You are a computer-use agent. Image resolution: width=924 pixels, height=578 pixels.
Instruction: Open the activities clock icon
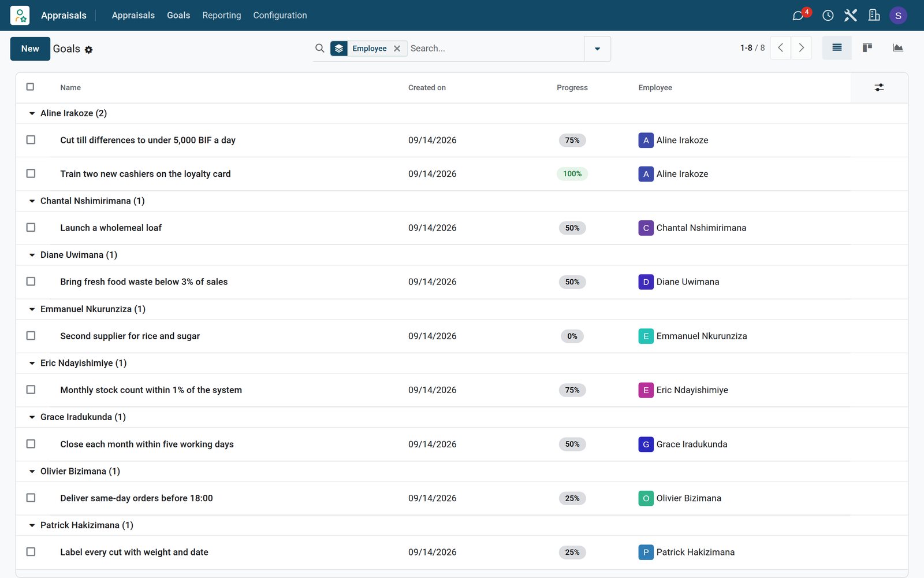(828, 15)
